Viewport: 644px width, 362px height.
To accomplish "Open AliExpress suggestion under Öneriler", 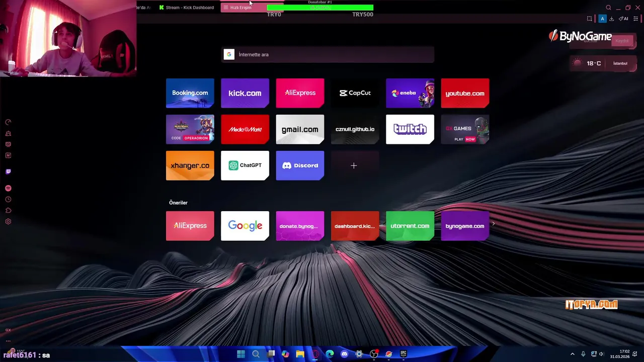I will click(x=190, y=226).
